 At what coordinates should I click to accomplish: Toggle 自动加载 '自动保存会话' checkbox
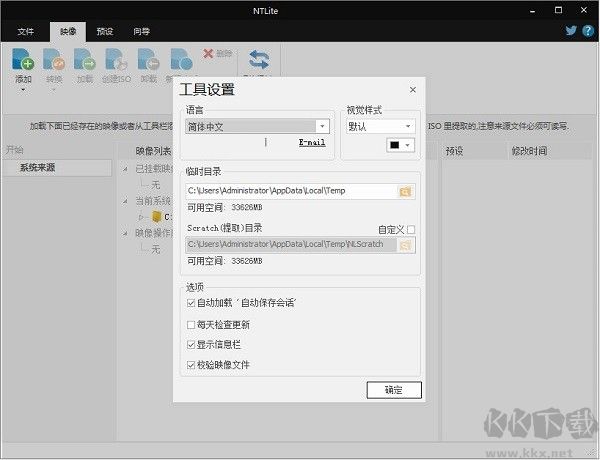(x=191, y=303)
